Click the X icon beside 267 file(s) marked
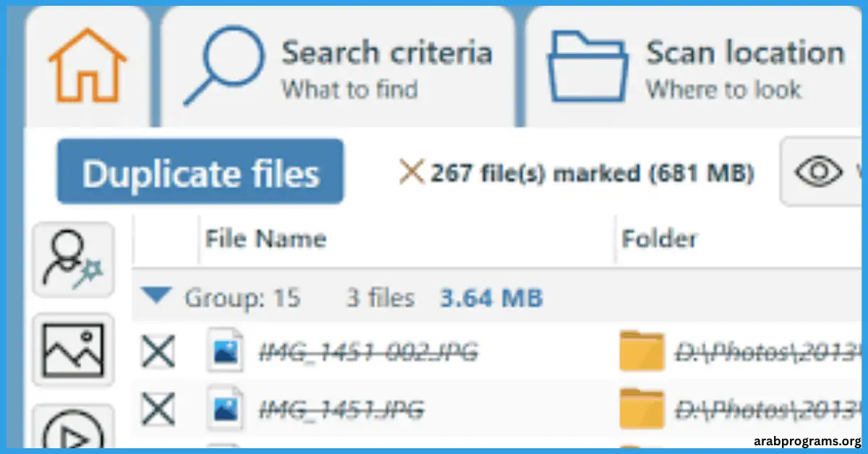Screen dimensions: 868x454 (411, 172)
